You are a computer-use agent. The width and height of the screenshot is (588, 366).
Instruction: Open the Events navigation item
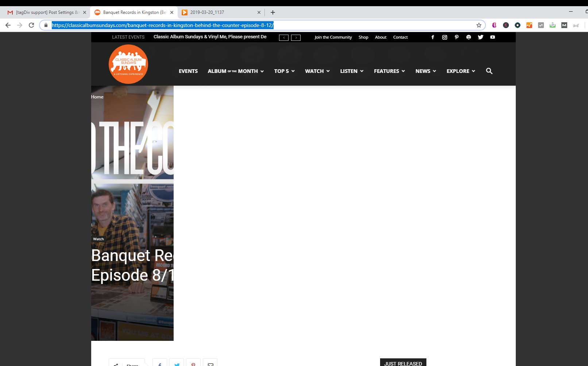click(188, 71)
